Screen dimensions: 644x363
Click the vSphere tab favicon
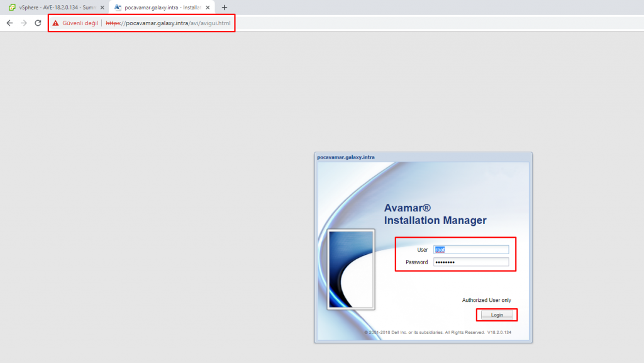(x=12, y=8)
